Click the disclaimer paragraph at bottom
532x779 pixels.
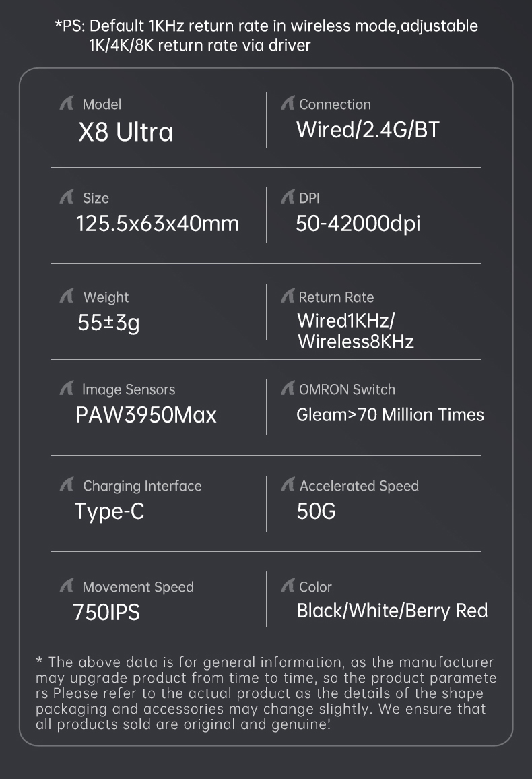click(266, 693)
